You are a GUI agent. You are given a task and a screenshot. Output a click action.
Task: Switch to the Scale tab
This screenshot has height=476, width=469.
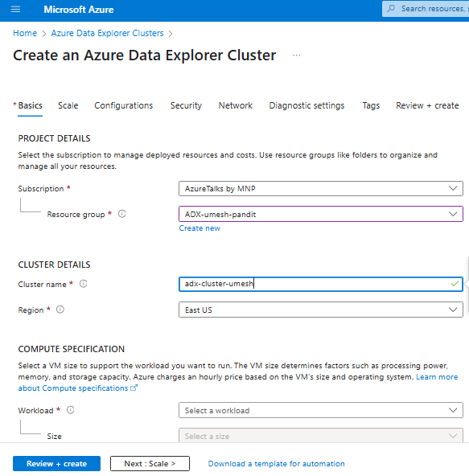pyautogui.click(x=68, y=105)
